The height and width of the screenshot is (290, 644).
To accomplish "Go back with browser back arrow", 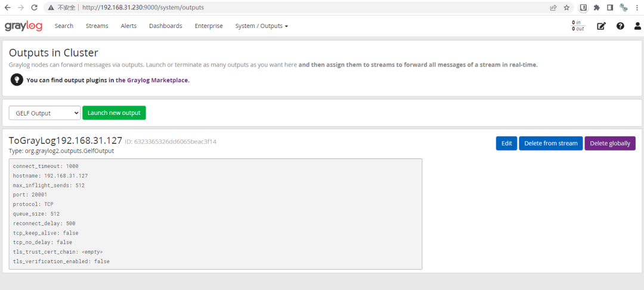I will pyautogui.click(x=7, y=7).
